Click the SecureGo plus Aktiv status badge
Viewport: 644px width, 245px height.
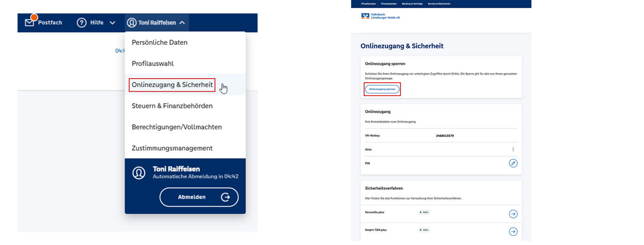pos(424,212)
